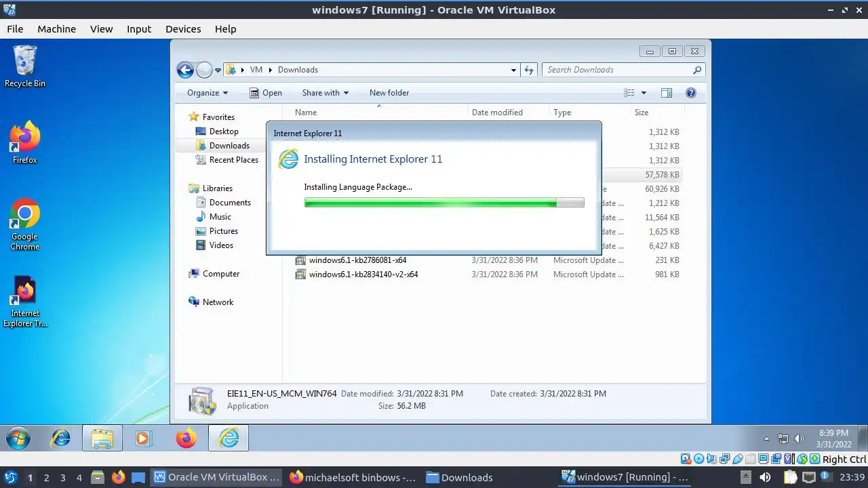Select the Firefox desktop shortcut

25,142
